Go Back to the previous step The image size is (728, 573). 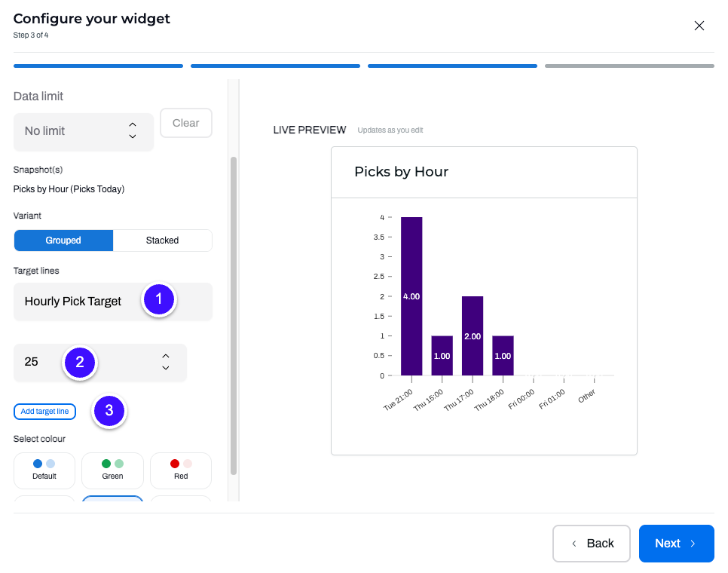coord(592,544)
